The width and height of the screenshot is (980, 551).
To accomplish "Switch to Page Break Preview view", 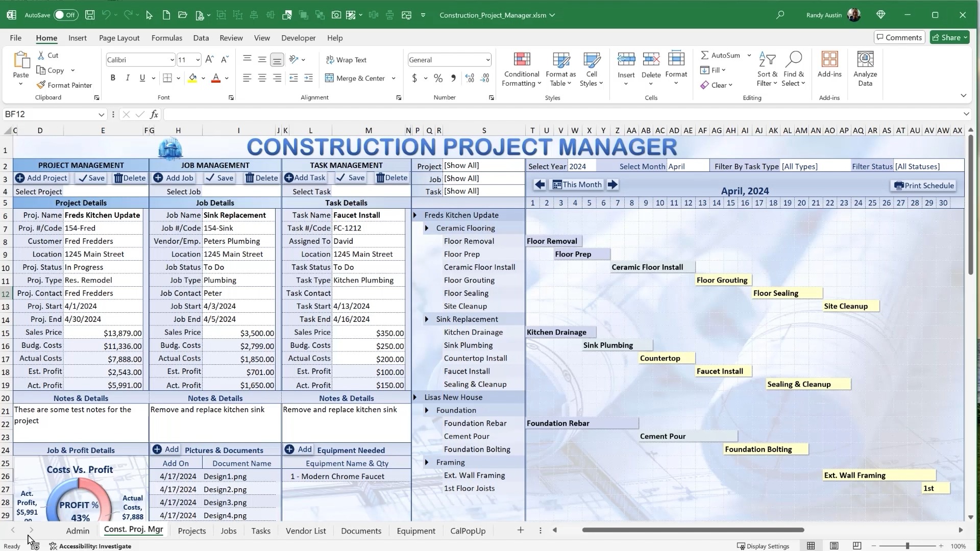I will point(857,546).
